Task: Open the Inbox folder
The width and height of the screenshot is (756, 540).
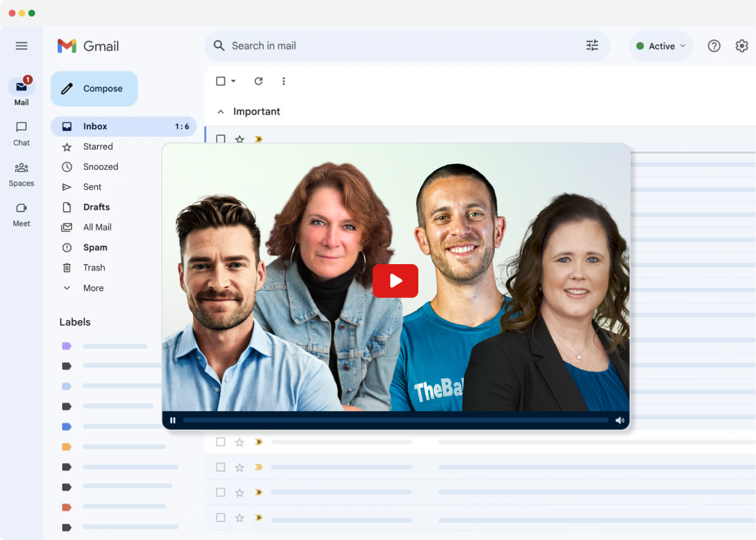Action: pyautogui.click(x=123, y=126)
